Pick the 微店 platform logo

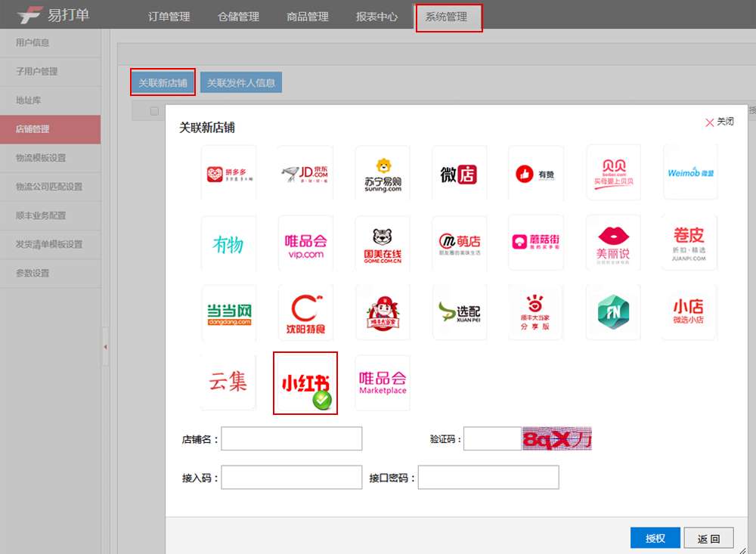459,173
